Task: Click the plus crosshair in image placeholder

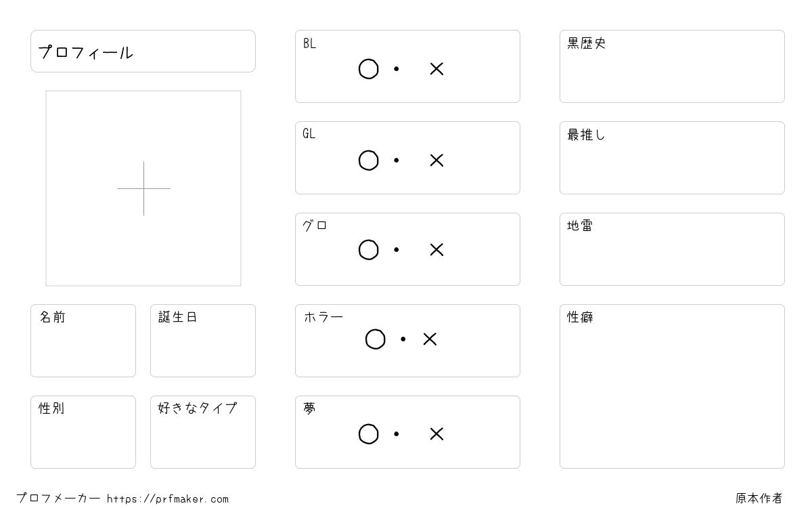Action: [143, 188]
